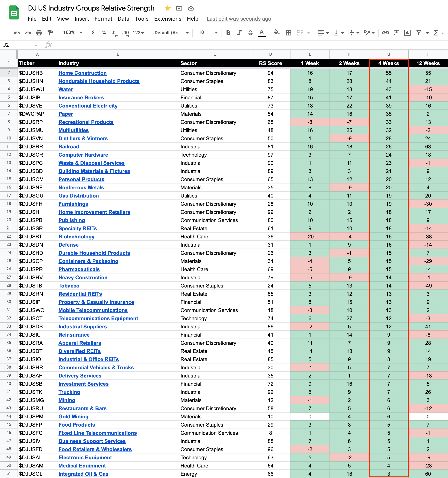This screenshot has height=478, width=448.
Task: Open the Home Construction link
Action: click(82, 73)
